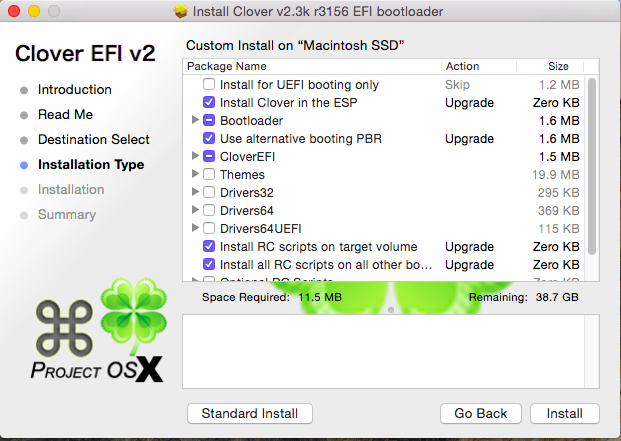Viewport: 621px width, 441px height.
Task: Click the 115 KB size of Drivers64UEFI
Action: click(558, 229)
